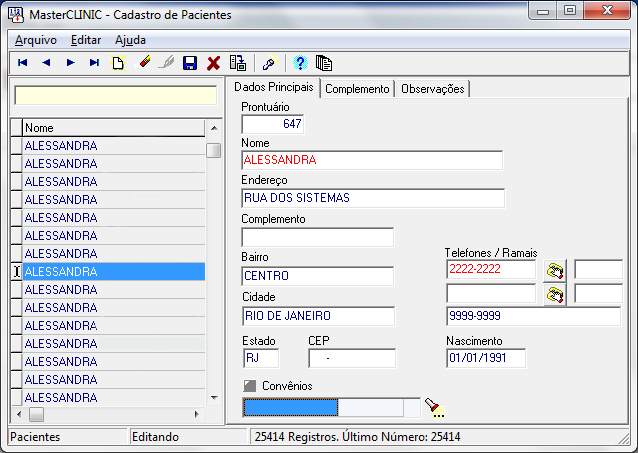Go to the next patient record

(x=70, y=63)
